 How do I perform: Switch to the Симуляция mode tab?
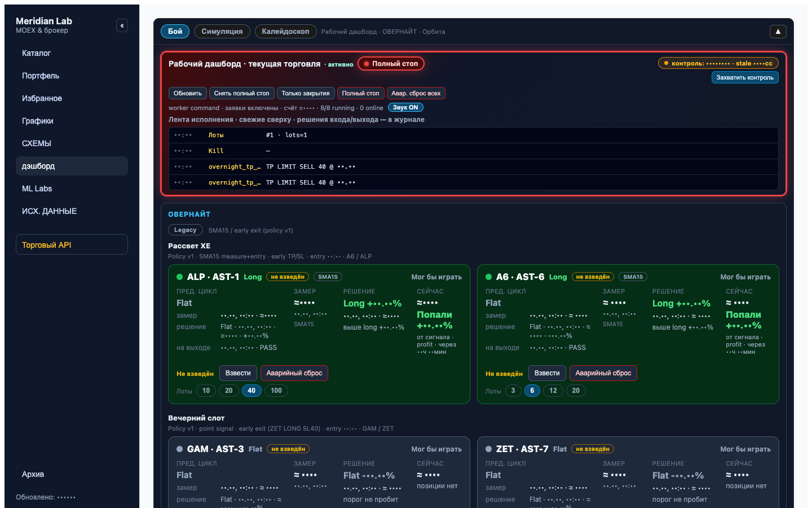click(x=222, y=32)
